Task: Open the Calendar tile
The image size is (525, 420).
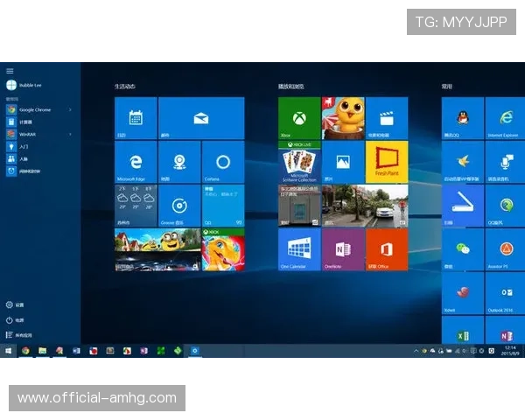Action: [x=136, y=118]
